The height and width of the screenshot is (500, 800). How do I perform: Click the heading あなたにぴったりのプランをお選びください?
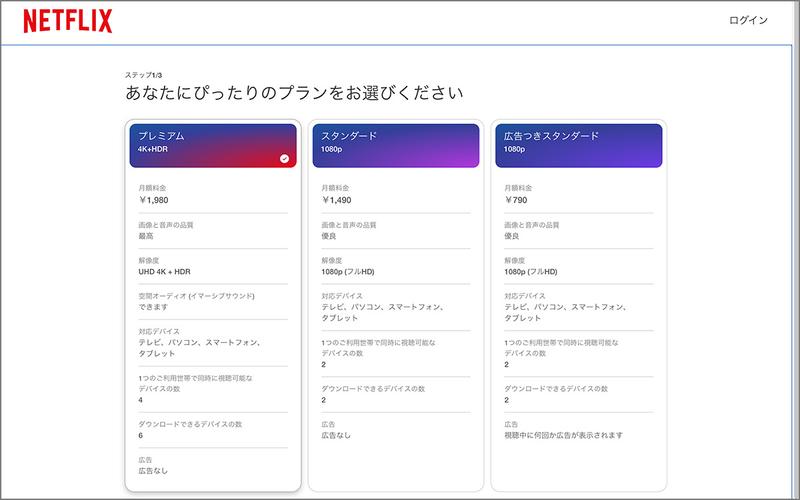click(294, 93)
